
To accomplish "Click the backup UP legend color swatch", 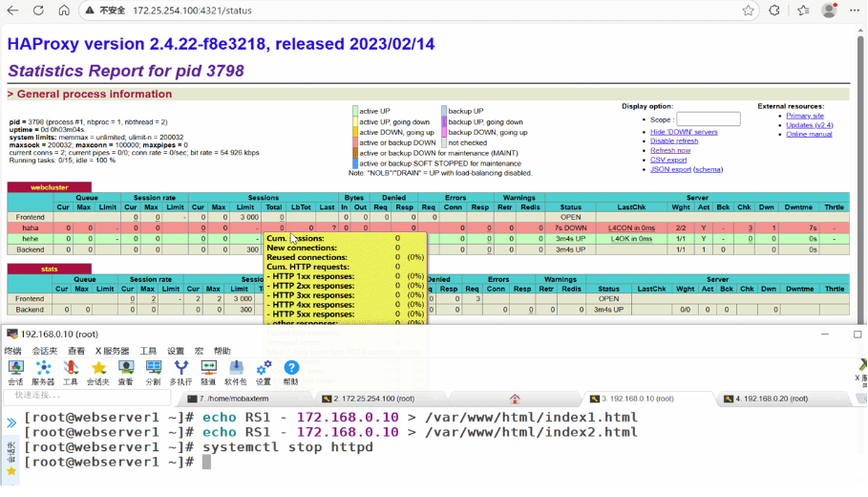I will point(444,111).
